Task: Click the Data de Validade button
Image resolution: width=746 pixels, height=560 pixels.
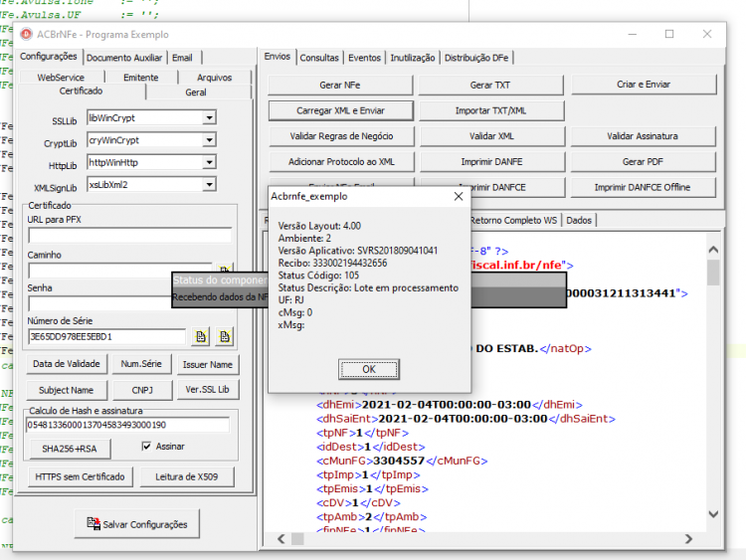Action: pos(67,364)
